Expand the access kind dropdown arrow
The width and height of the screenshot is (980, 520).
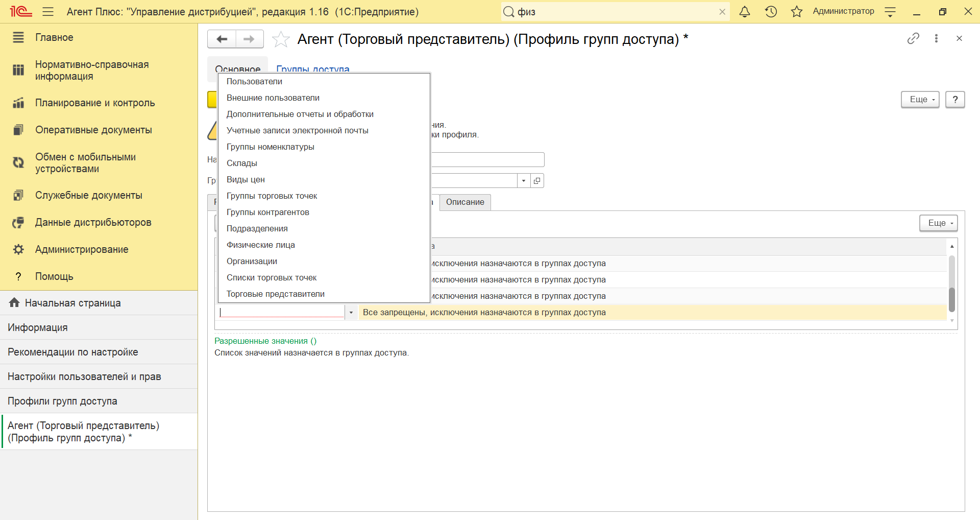[x=351, y=313]
